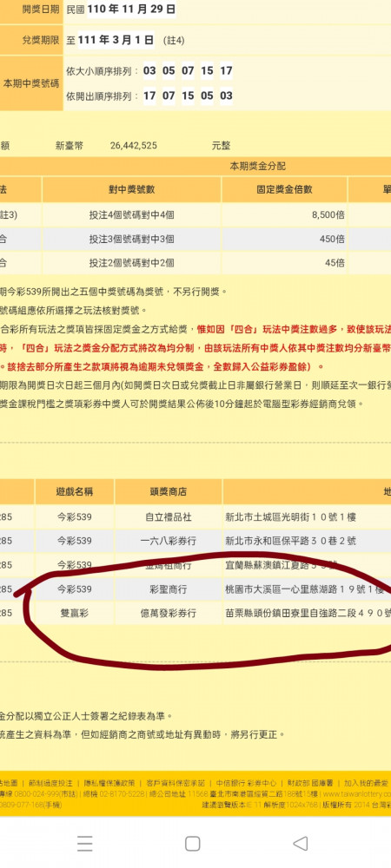Click the 本期獎金分配 table title
Image resolution: width=391 pixels, height=868 pixels.
258,166
